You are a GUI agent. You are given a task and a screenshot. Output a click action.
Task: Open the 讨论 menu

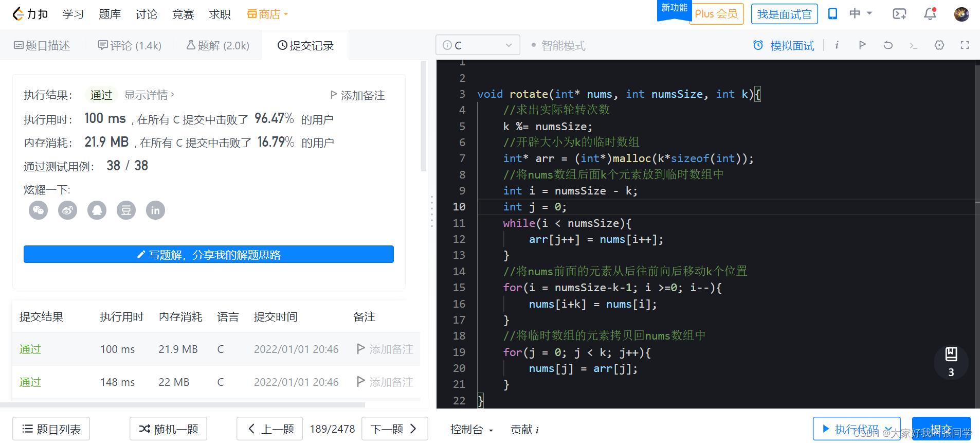[x=147, y=14]
